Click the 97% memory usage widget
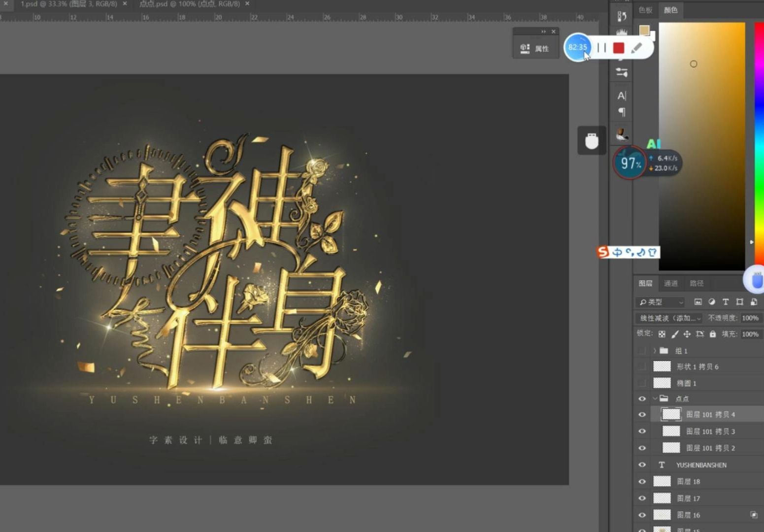The image size is (764, 532). click(630, 163)
